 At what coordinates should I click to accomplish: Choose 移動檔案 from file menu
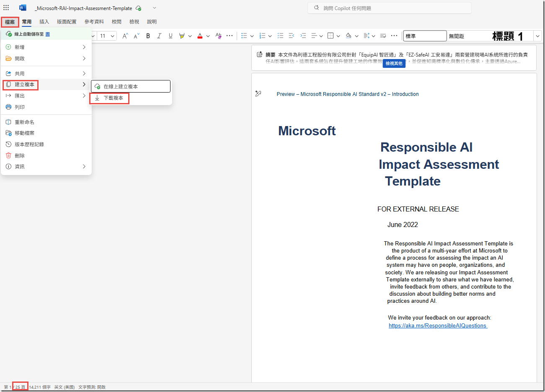[46, 133]
